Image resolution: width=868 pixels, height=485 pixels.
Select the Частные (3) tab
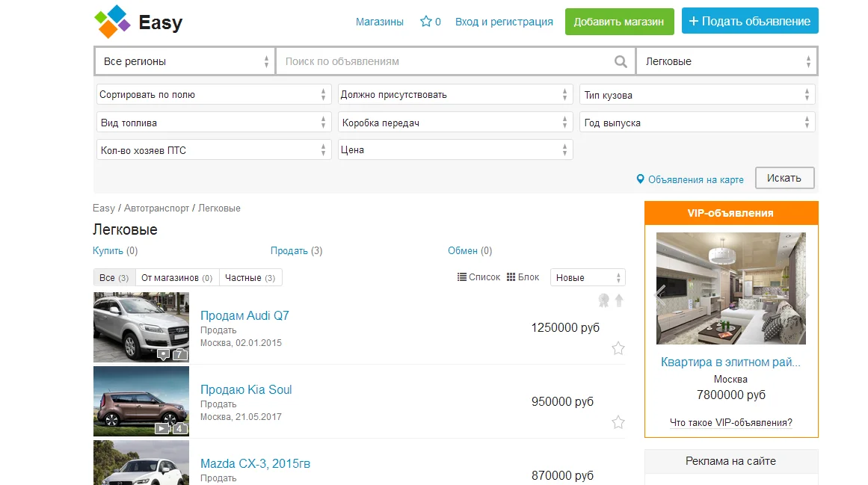coord(250,277)
